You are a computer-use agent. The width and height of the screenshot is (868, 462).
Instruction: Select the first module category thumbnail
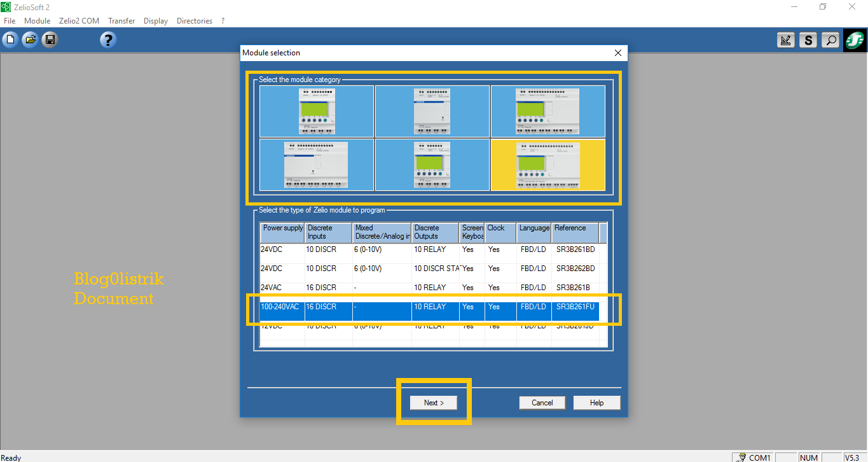316,111
